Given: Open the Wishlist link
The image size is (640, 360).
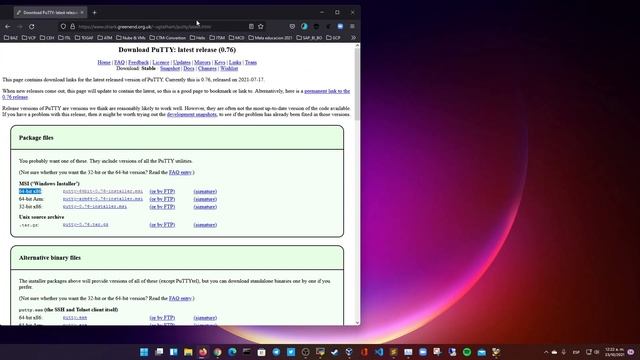Looking at the screenshot, I should coord(229,69).
